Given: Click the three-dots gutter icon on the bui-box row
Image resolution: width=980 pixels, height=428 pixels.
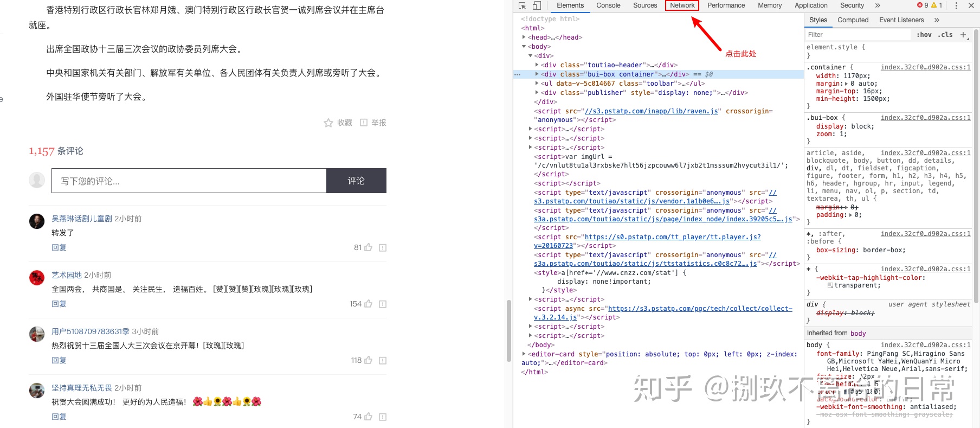Looking at the screenshot, I should [517, 74].
